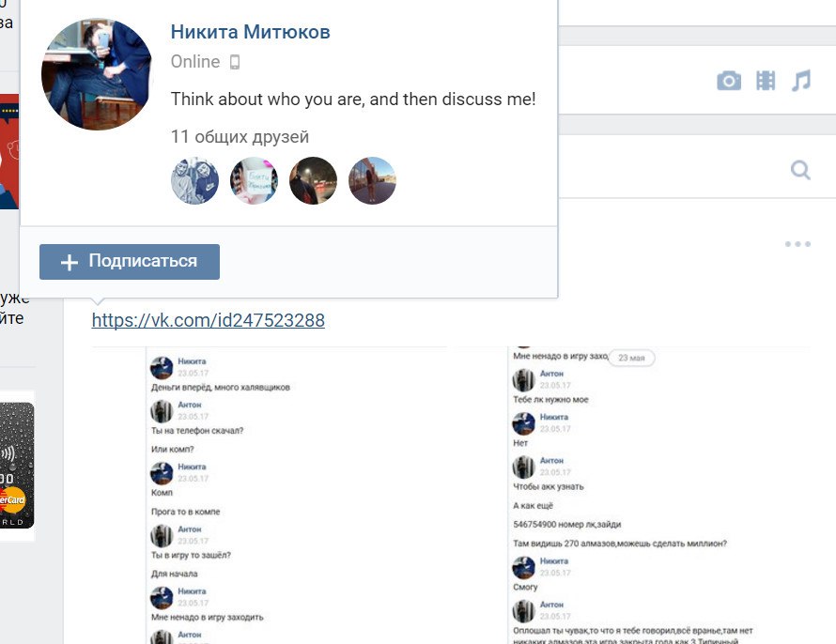The width and height of the screenshot is (836, 644).
Task: Click Никита Митюков's round profile avatar
Action: [x=97, y=74]
